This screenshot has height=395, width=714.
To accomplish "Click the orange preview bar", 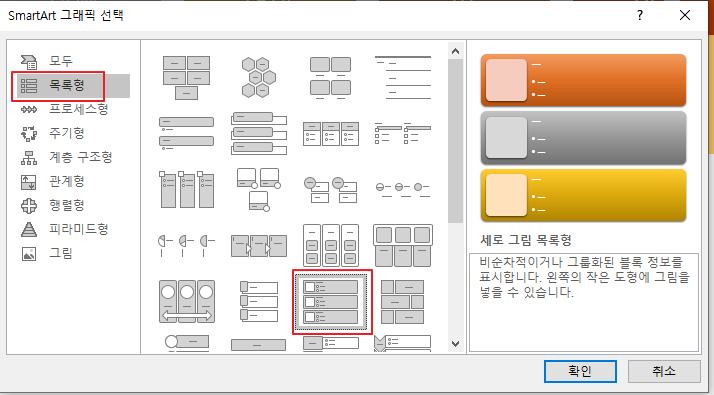I will click(583, 80).
